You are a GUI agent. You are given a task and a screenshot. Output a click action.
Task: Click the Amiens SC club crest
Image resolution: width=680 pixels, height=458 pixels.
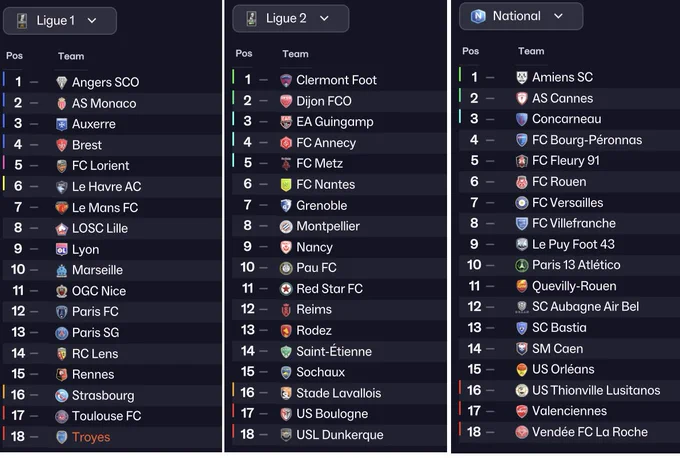click(522, 77)
